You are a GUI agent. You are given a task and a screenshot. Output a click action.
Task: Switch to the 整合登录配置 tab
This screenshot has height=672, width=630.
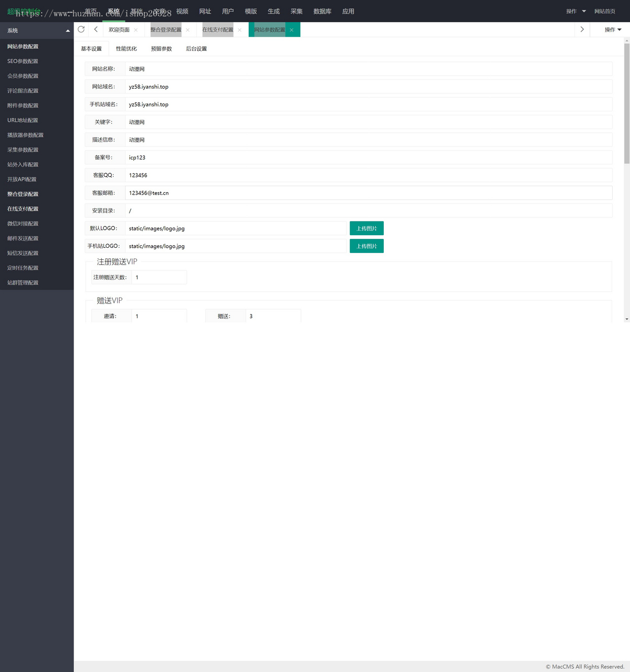[166, 30]
